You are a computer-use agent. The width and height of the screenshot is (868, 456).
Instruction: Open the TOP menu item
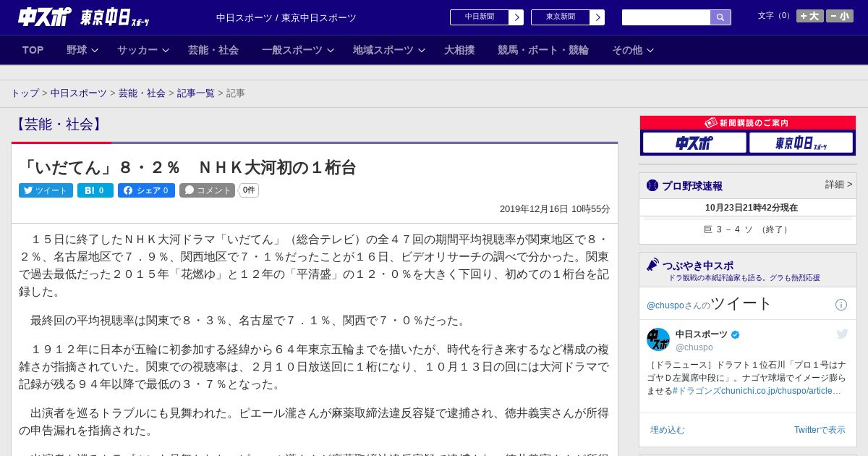click(x=33, y=50)
